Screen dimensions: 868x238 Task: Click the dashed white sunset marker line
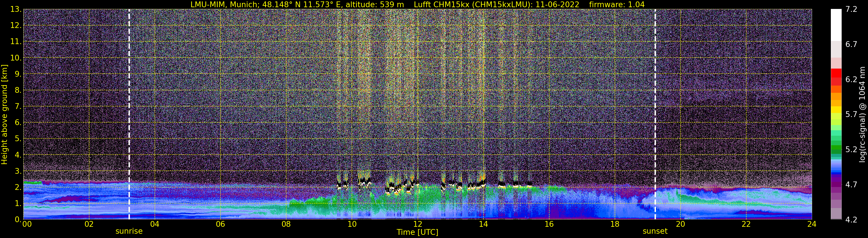(x=655, y=114)
